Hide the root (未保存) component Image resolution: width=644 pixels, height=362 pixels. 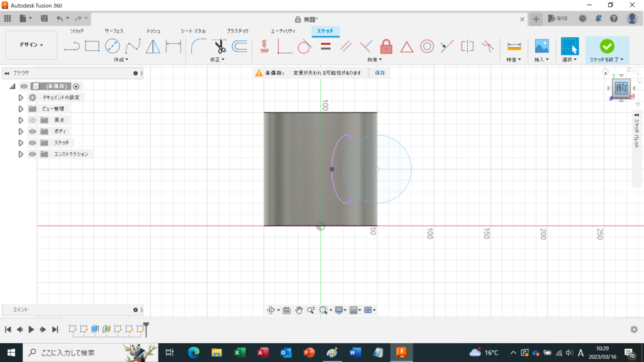24,86
